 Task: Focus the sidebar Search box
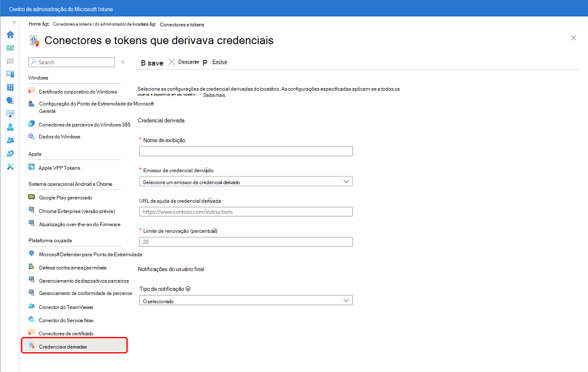[x=72, y=62]
